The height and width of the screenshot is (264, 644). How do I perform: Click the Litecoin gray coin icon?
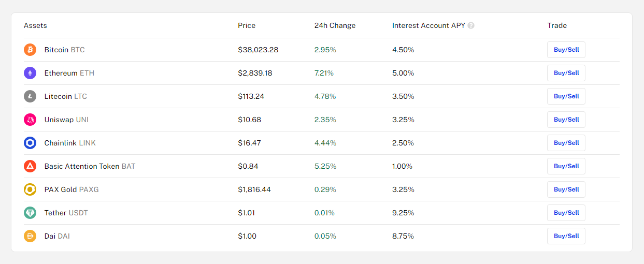30,96
